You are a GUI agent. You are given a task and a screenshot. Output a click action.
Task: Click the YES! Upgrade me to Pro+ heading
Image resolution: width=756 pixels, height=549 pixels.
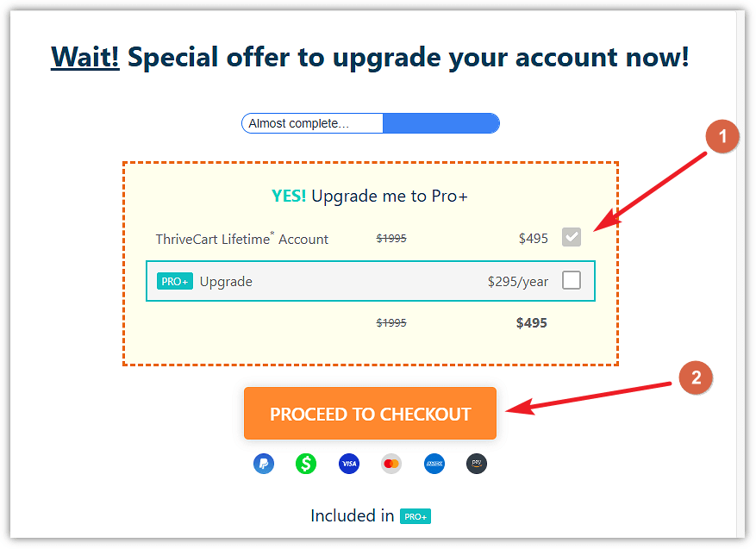point(370,196)
